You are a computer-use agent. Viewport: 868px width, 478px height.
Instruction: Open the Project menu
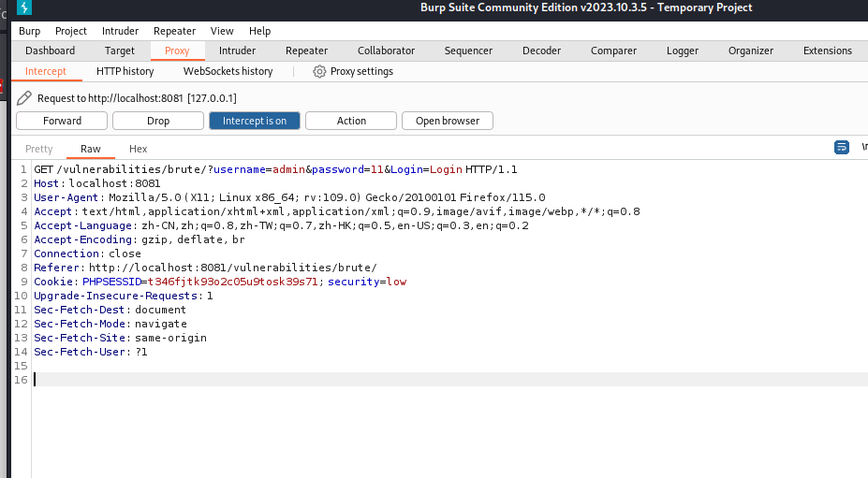(x=70, y=31)
